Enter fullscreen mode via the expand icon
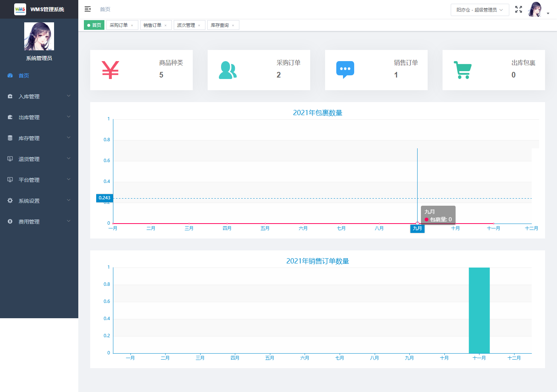This screenshot has width=557, height=392. pyautogui.click(x=518, y=9)
